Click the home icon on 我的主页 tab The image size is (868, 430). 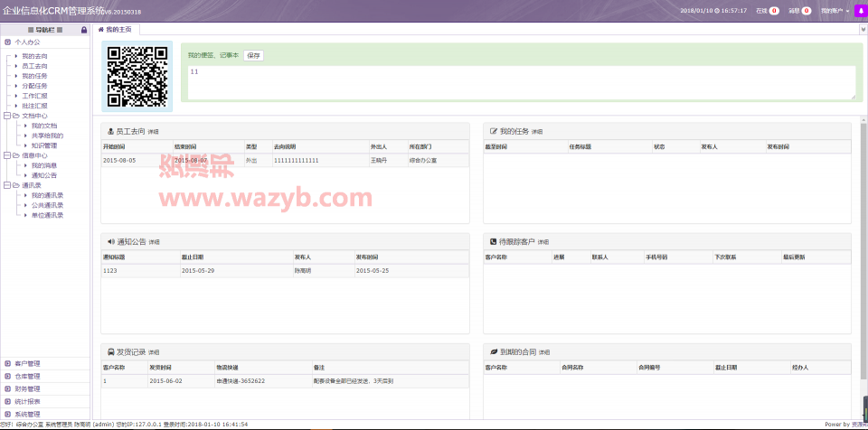point(100,29)
